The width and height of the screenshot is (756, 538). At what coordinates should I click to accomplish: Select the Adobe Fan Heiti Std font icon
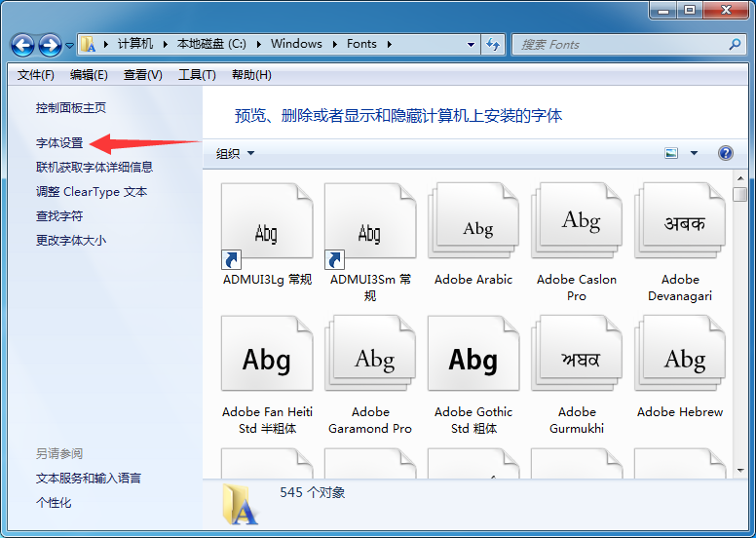[267, 354]
